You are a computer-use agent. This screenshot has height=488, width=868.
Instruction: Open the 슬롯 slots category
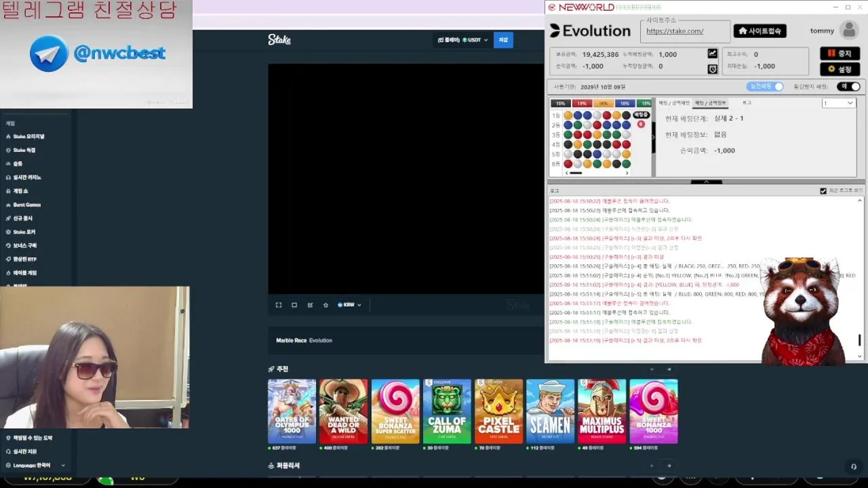tap(14, 163)
